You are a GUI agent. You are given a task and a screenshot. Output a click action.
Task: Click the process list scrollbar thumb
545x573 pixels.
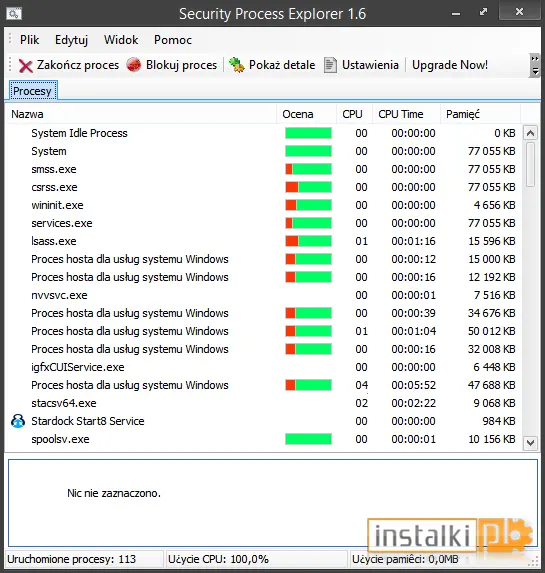530,164
